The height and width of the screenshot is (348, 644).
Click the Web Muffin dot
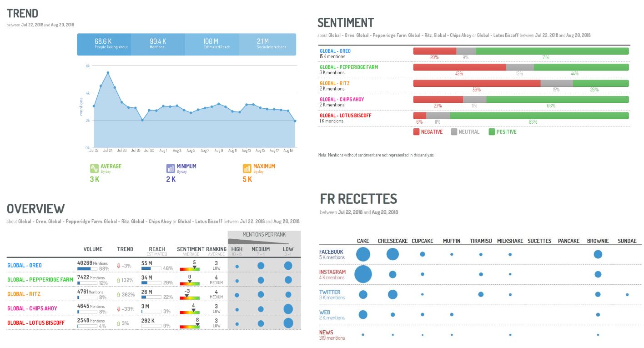(x=452, y=314)
